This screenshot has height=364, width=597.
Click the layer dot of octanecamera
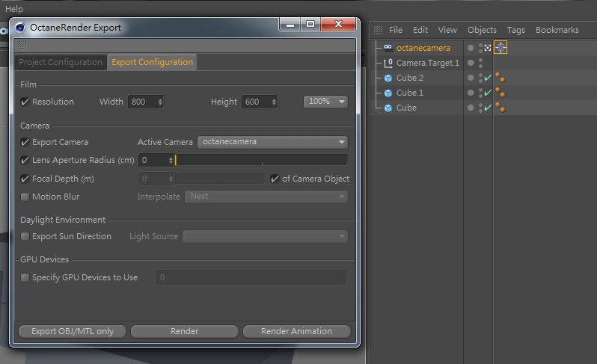coord(471,48)
